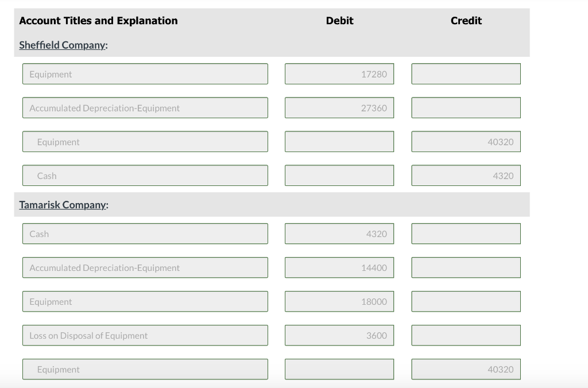Select Tamarisk's Accumulated Depreciation-Equipment account field
Screen dimensions: 588x388
click(x=145, y=267)
